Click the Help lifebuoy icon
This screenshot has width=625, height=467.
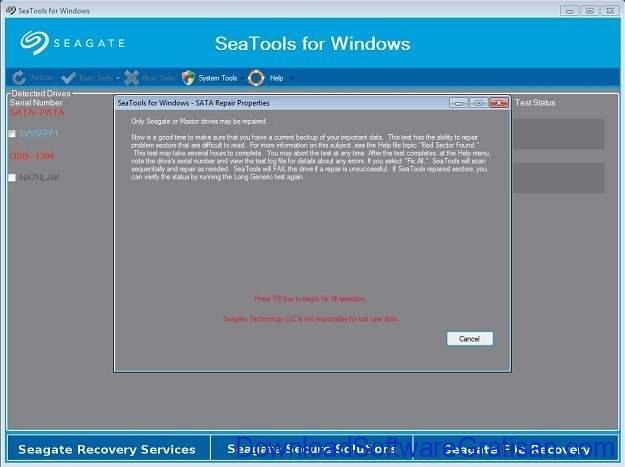click(256, 78)
